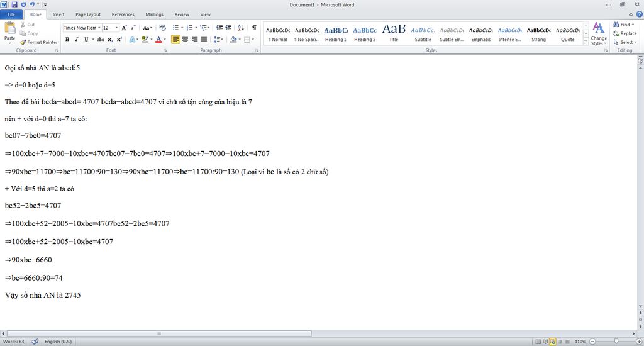Switch to the Page Layout tab
Screen dimensions: 644x346
tap(88, 14)
